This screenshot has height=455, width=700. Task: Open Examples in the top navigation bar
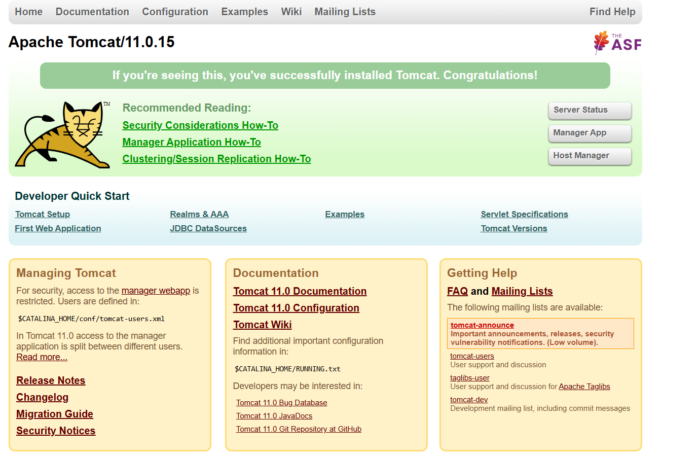click(x=245, y=12)
